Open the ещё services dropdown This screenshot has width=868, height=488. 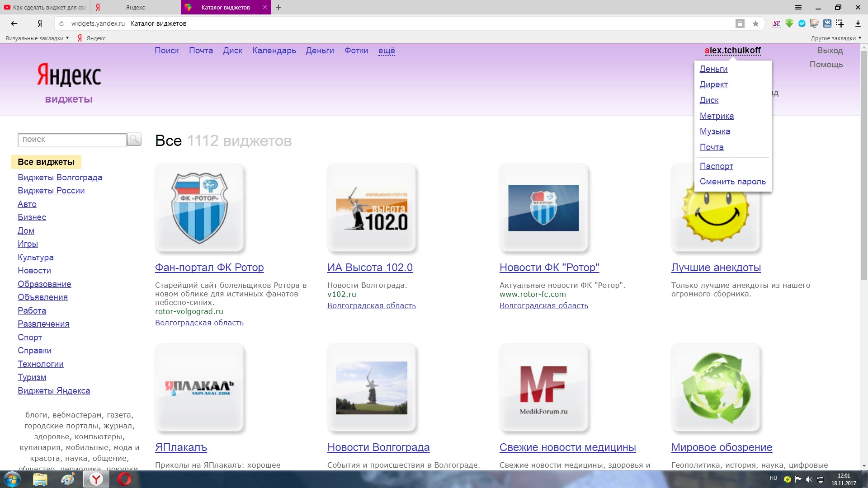(x=387, y=51)
